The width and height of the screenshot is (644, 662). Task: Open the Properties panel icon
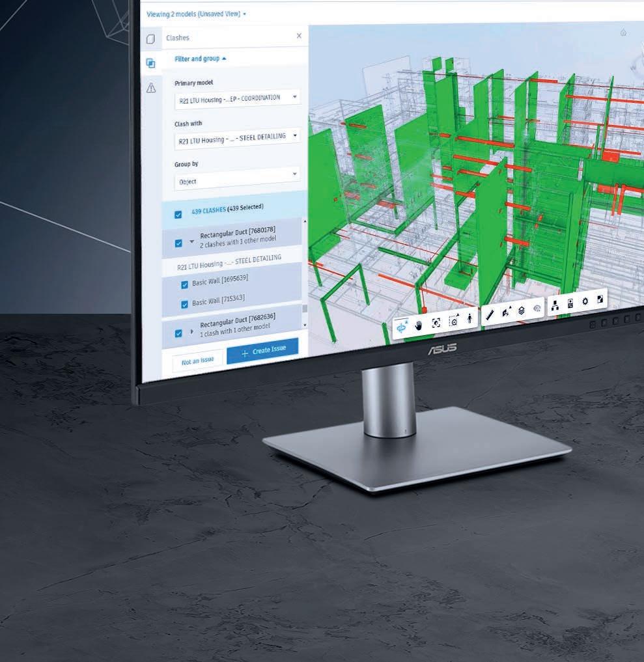(x=570, y=303)
